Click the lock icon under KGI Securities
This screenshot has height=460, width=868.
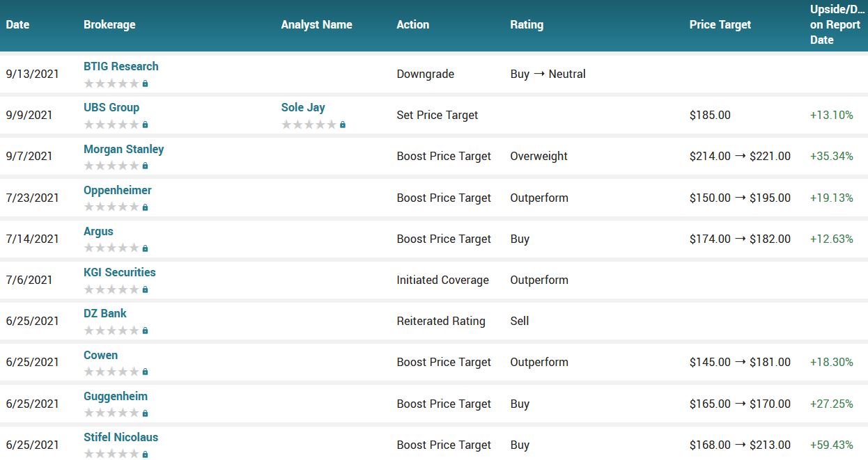click(145, 290)
